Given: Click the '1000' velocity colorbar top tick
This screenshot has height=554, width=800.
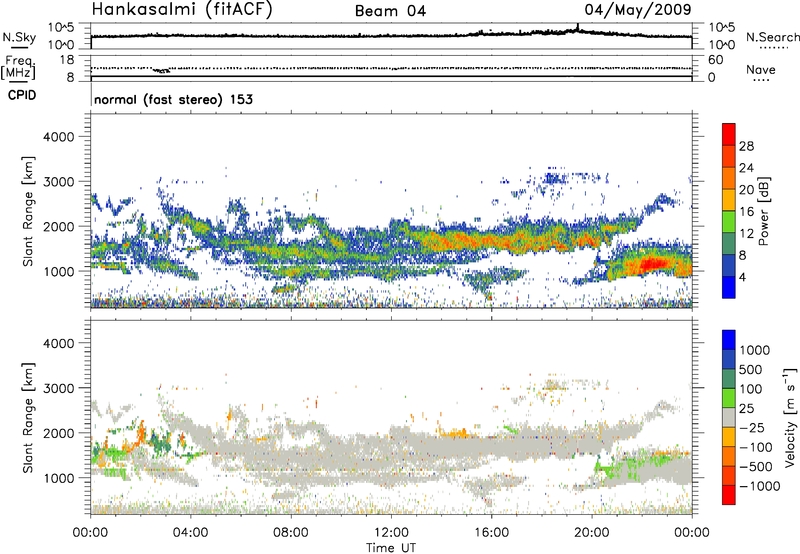Looking at the screenshot, I should (754, 350).
